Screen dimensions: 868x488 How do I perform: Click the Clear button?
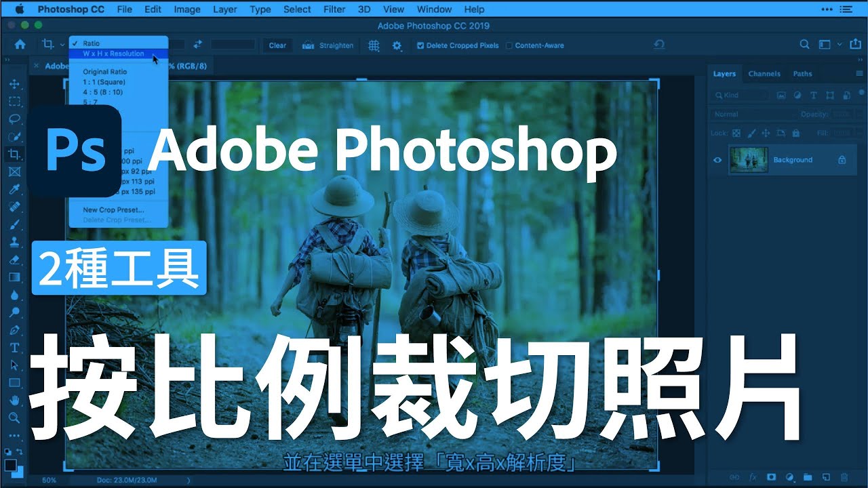(277, 45)
